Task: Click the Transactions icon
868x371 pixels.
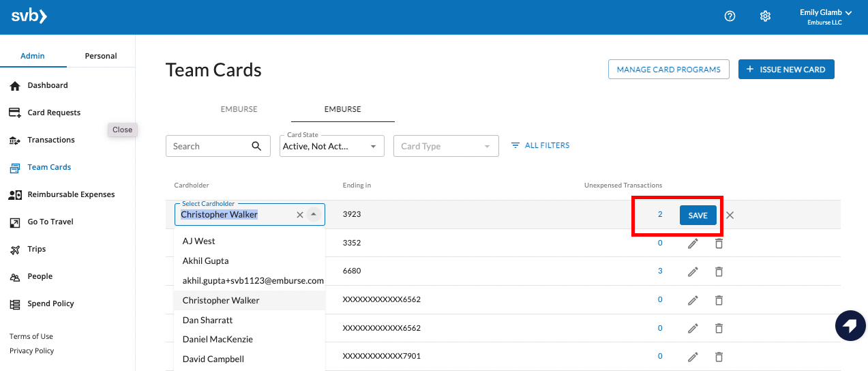Action: (x=15, y=140)
